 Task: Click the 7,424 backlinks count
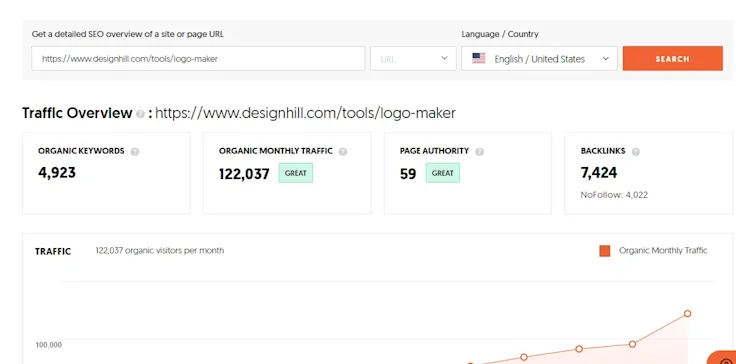(x=599, y=173)
